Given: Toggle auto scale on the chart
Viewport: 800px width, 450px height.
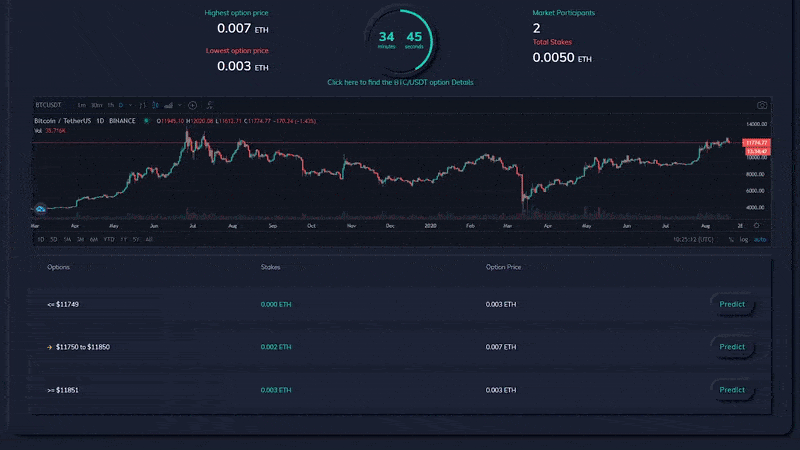Looking at the screenshot, I should [x=760, y=239].
